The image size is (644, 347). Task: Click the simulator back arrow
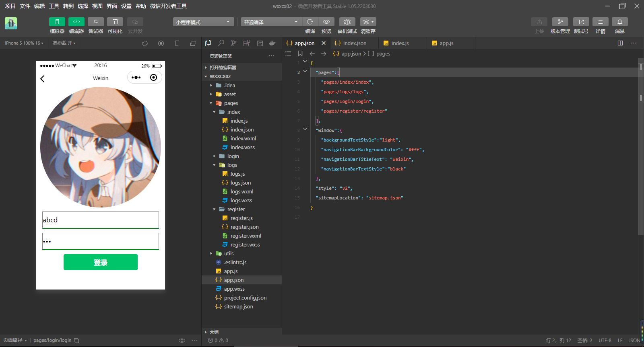click(x=42, y=79)
